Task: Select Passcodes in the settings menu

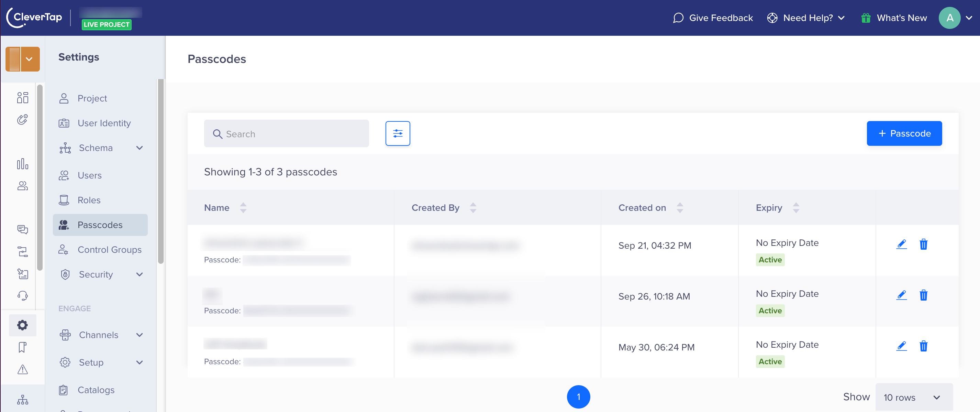Action: 100,225
